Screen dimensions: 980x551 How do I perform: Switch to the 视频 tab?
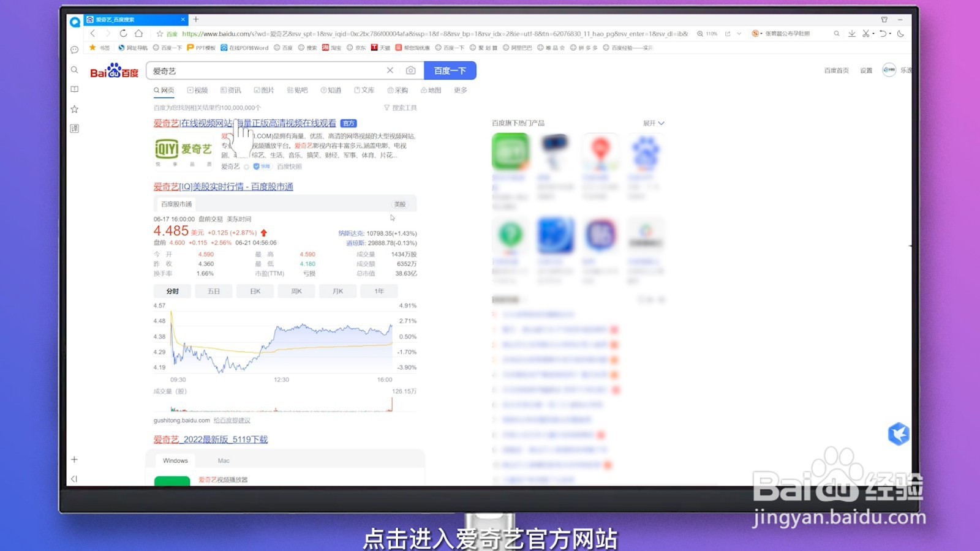click(x=197, y=90)
